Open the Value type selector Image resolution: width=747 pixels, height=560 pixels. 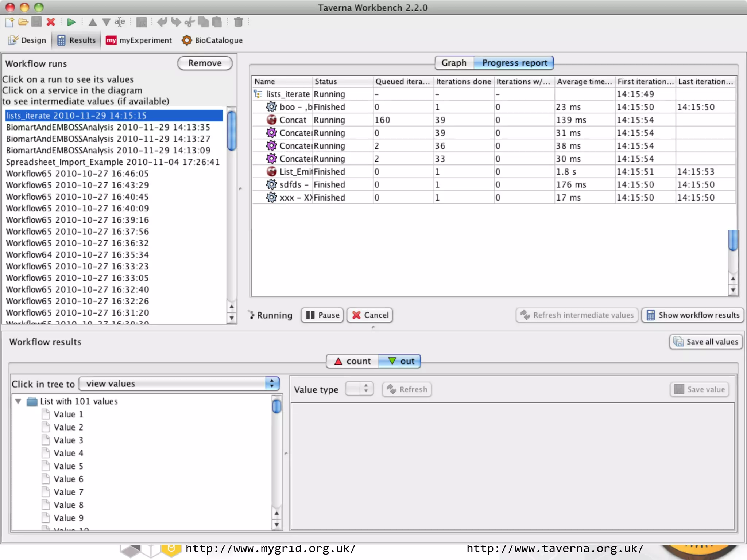click(x=359, y=389)
